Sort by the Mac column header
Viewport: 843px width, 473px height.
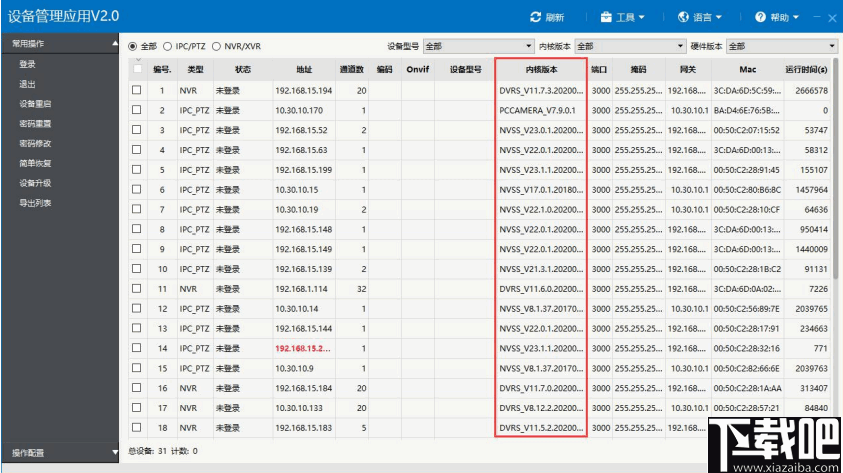click(x=747, y=69)
